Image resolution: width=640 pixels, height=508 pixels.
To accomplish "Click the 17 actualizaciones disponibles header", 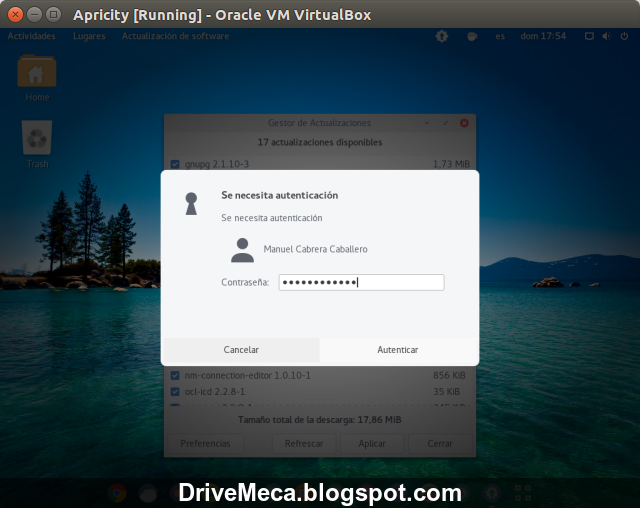I will (320, 142).
